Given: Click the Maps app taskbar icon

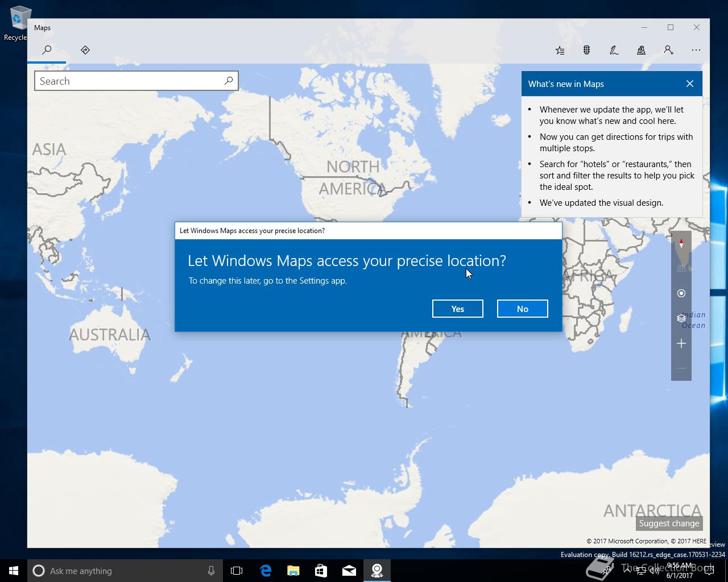Looking at the screenshot, I should [x=377, y=571].
